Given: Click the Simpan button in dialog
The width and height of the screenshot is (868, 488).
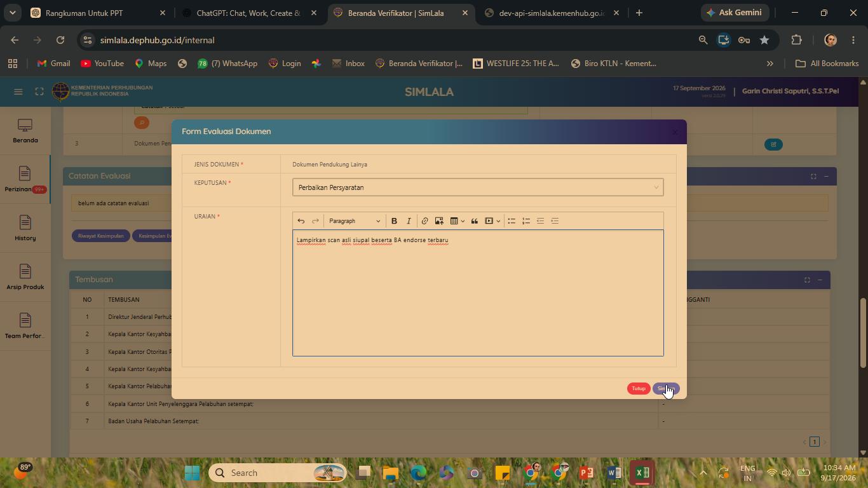Looking at the screenshot, I should coord(666,388).
